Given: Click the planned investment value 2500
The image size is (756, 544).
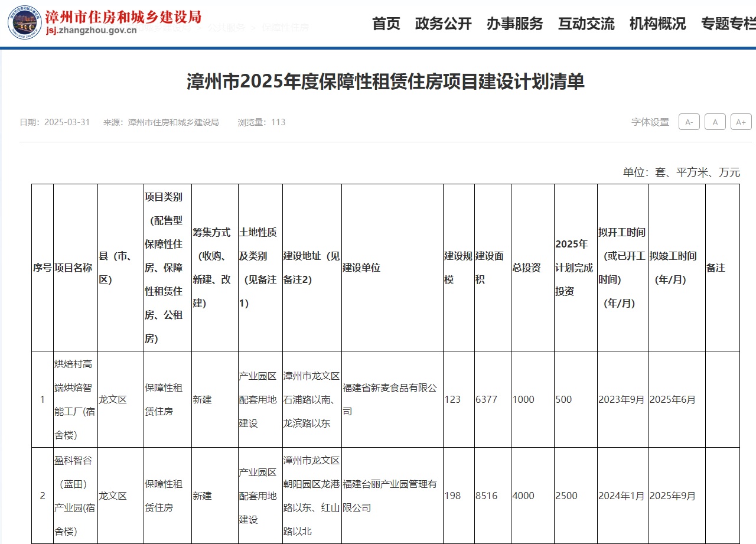Looking at the screenshot, I should coord(566,496).
